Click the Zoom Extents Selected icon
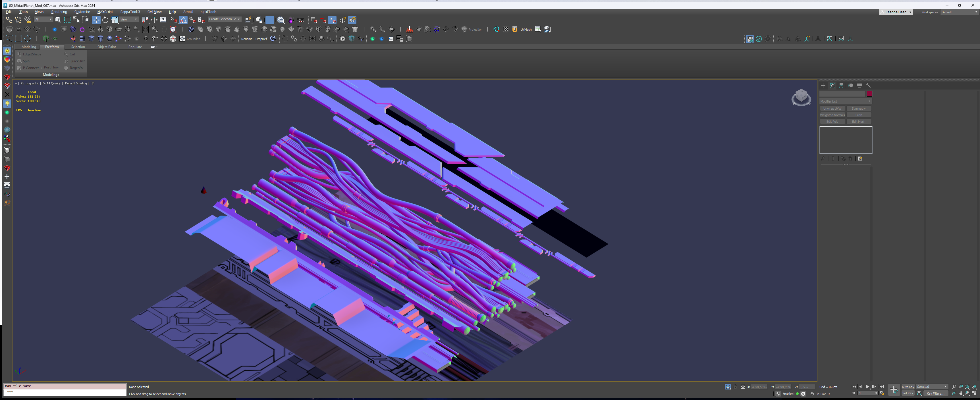Screen dimensions: 980x400 tap(967, 387)
